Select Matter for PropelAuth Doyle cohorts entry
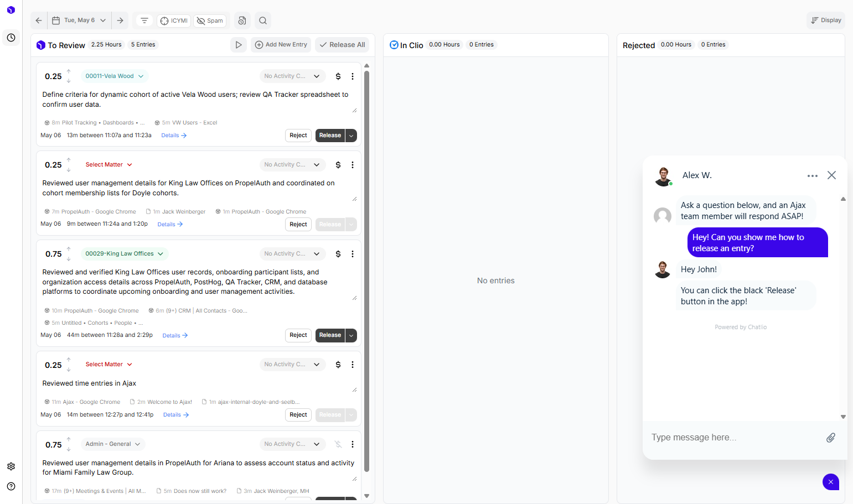This screenshot has width=853, height=504. click(x=109, y=165)
